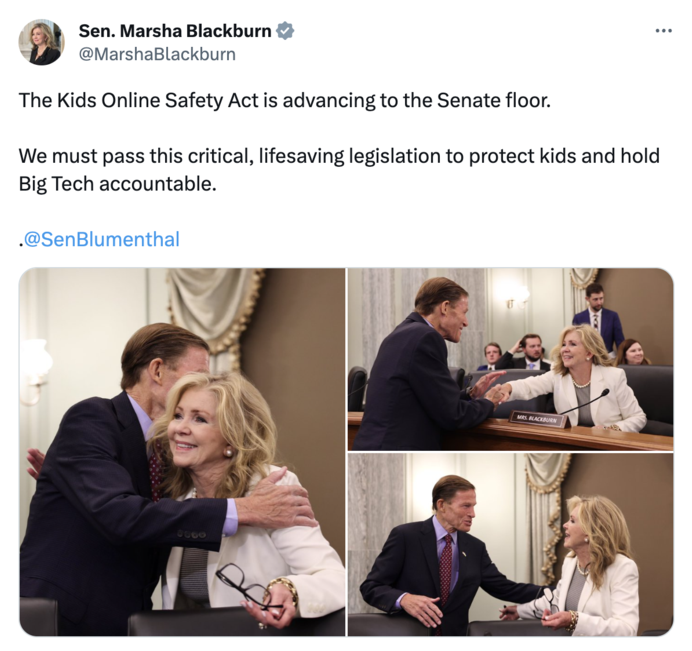Click the red patterned tie in bottom photo
This screenshot has height=651, width=692.
point(446,568)
